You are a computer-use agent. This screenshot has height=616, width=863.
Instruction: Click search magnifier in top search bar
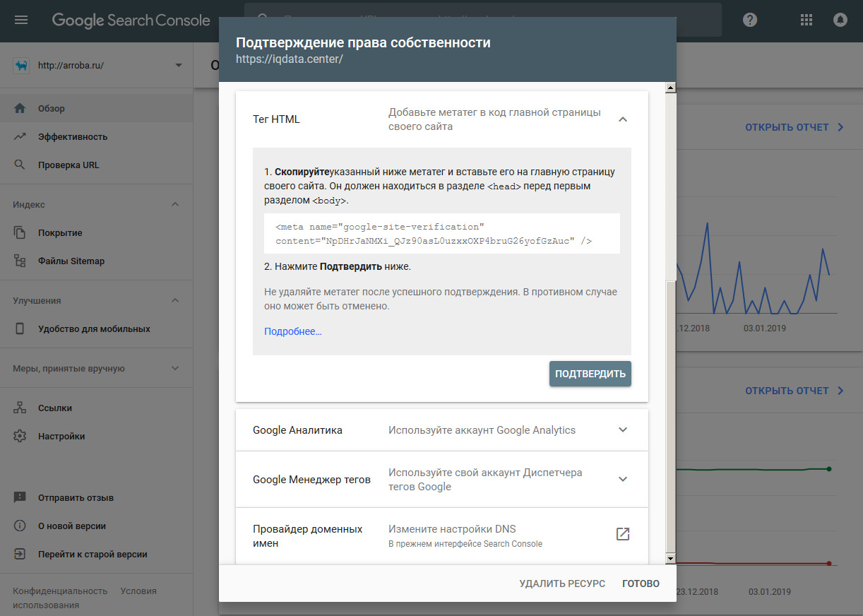pyautogui.click(x=263, y=20)
